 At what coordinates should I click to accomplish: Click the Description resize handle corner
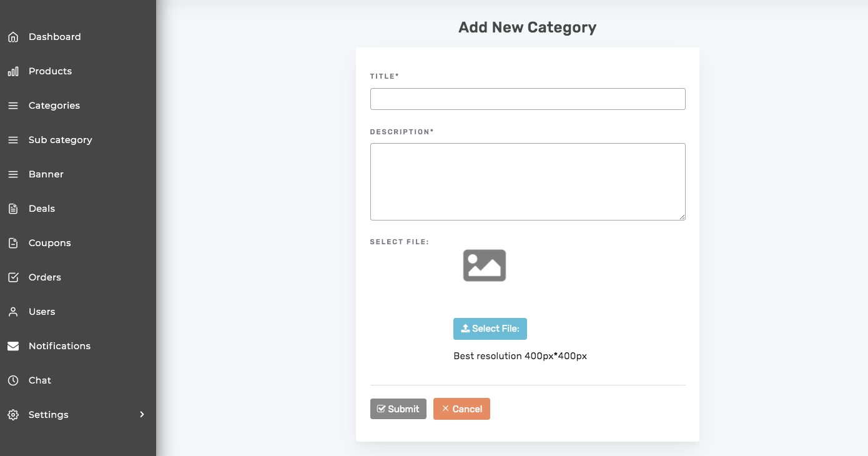pos(682,217)
